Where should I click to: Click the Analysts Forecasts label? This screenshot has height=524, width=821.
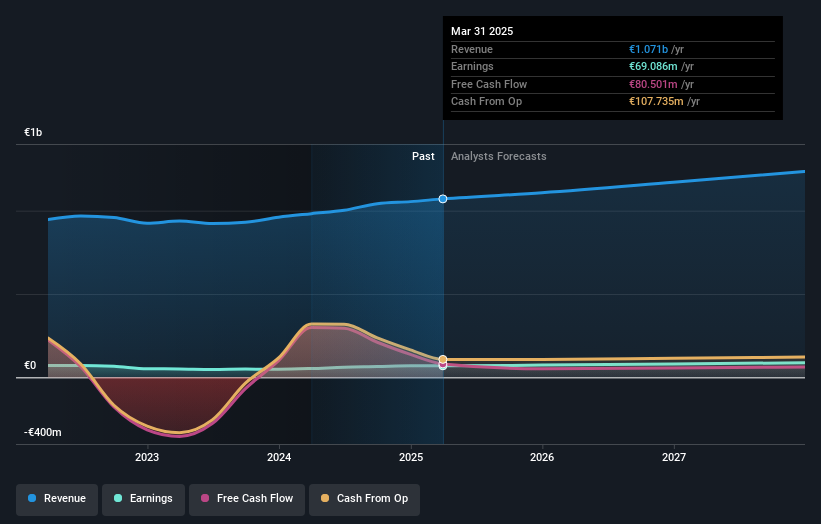(x=498, y=157)
